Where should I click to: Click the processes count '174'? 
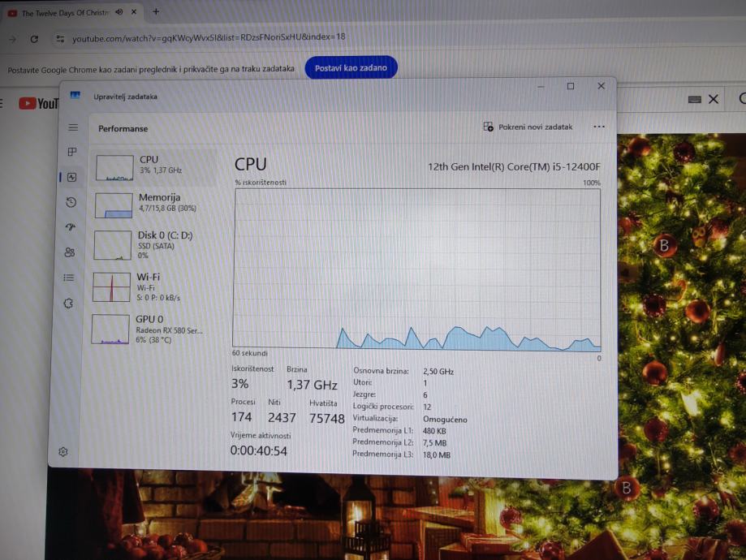[241, 417]
